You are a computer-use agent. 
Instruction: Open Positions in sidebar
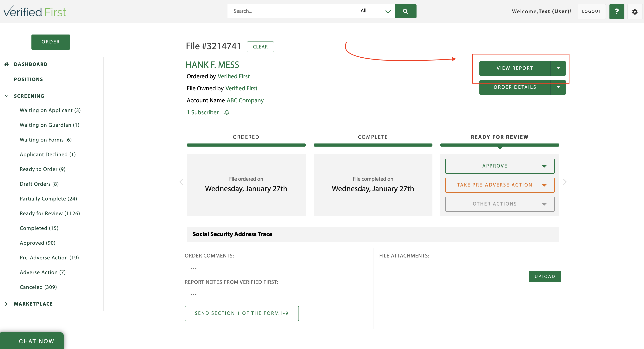click(29, 79)
